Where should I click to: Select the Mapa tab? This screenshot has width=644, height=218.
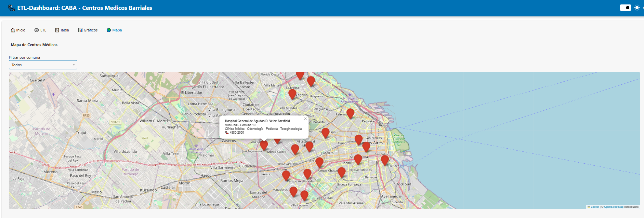(x=114, y=30)
